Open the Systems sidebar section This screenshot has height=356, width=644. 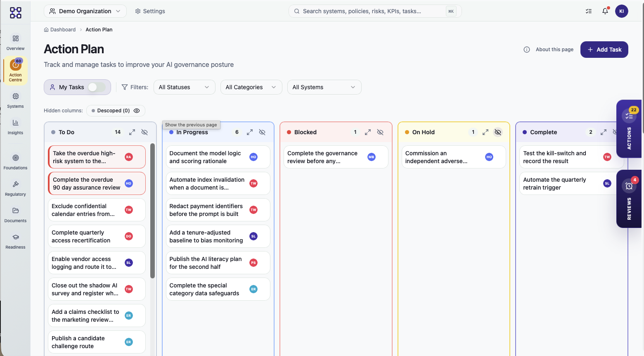coord(15,100)
